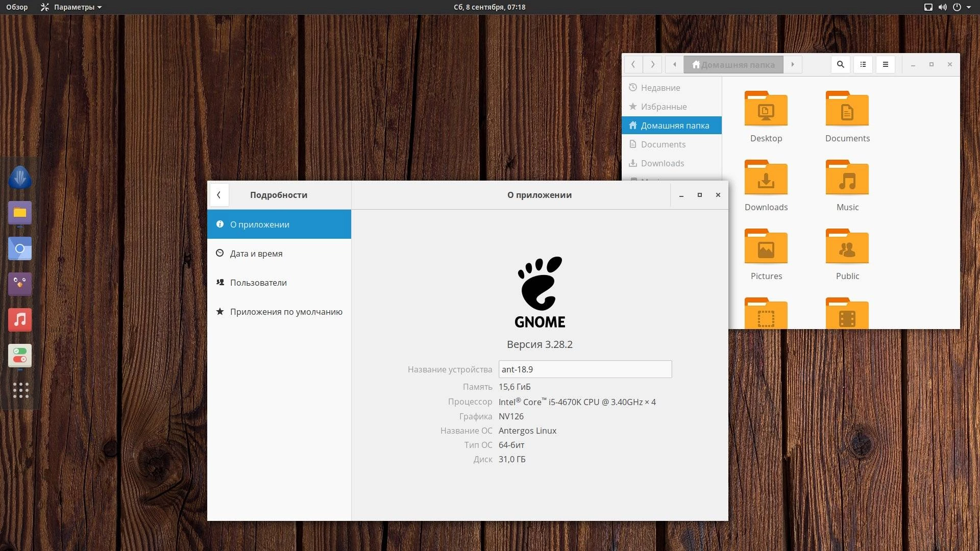Click the Домашняя папка path bar button
The height and width of the screenshot is (551, 980).
(x=733, y=64)
